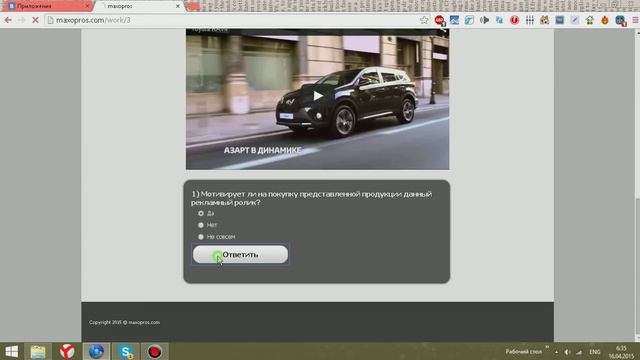Open the squirrel extension icon
Screen dimensions: 640x360
tap(544, 20)
